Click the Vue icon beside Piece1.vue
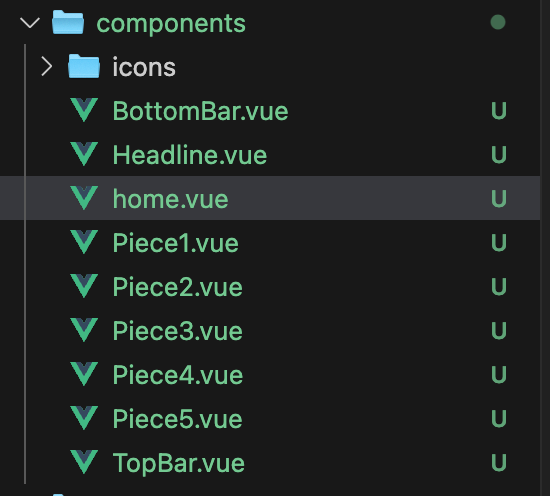 click(x=84, y=242)
